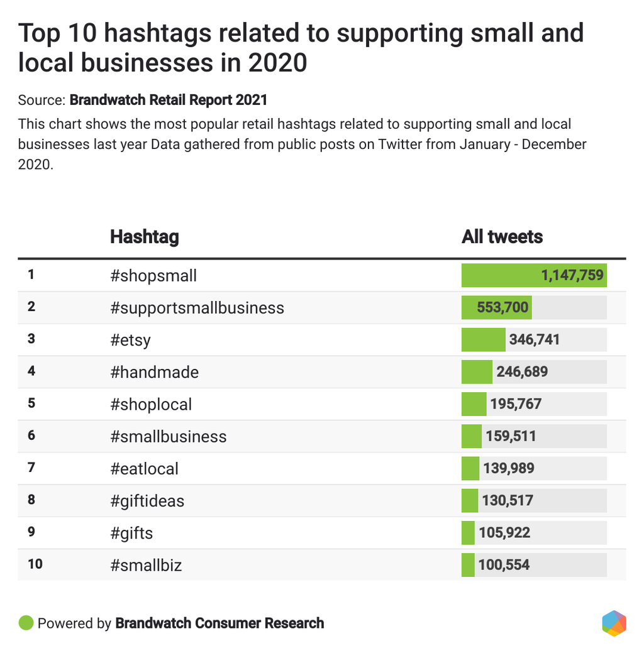Click the #shopsmall bar showing 1,147,759
Viewport: 644px width, 658px height.
point(534,275)
